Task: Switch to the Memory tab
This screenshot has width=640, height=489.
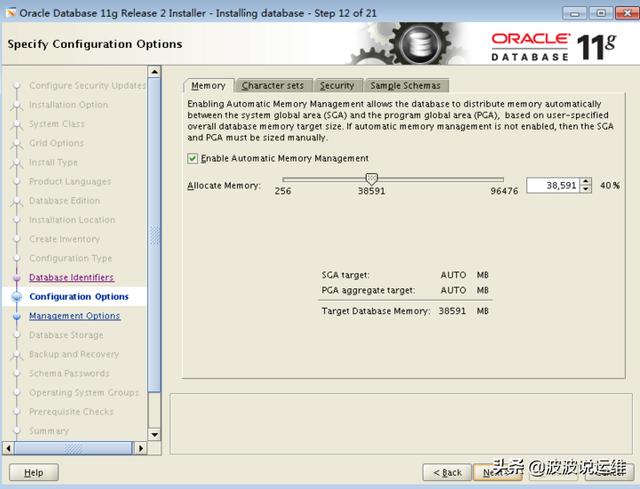Action: [x=208, y=86]
